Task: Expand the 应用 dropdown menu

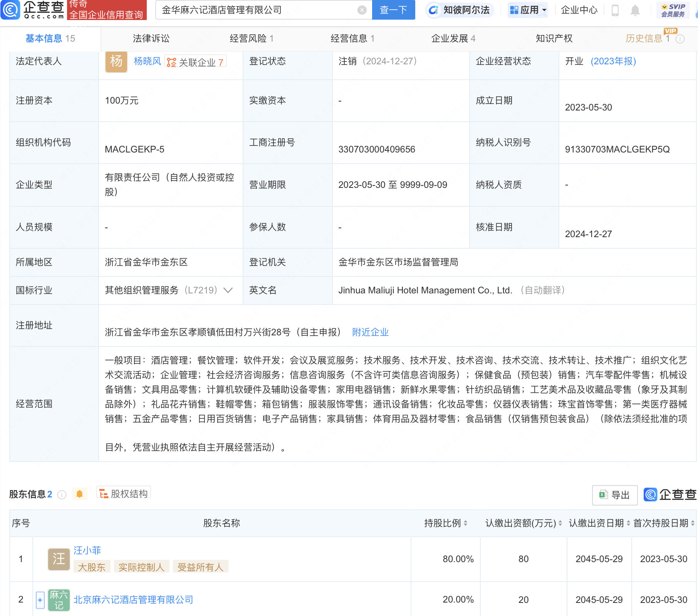Action: [x=528, y=10]
